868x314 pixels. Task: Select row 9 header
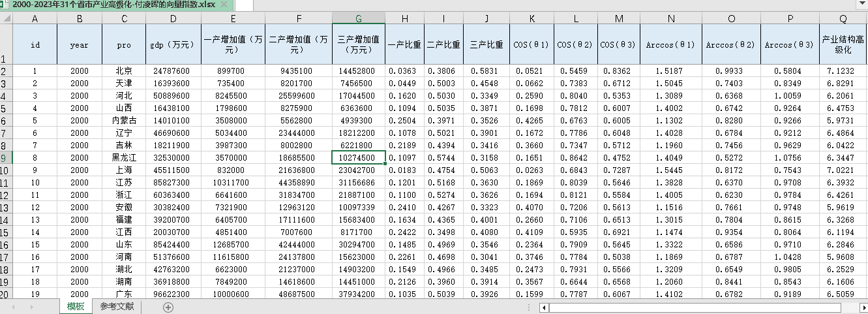point(6,157)
